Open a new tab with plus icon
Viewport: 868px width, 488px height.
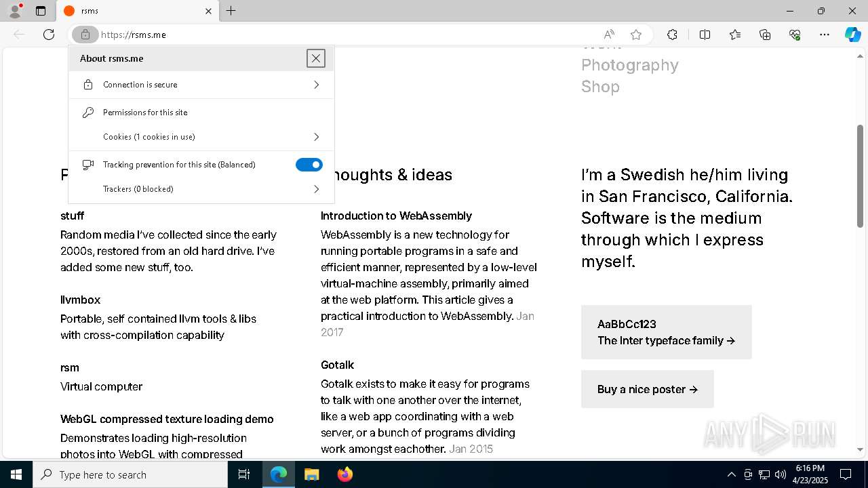pyautogui.click(x=231, y=11)
